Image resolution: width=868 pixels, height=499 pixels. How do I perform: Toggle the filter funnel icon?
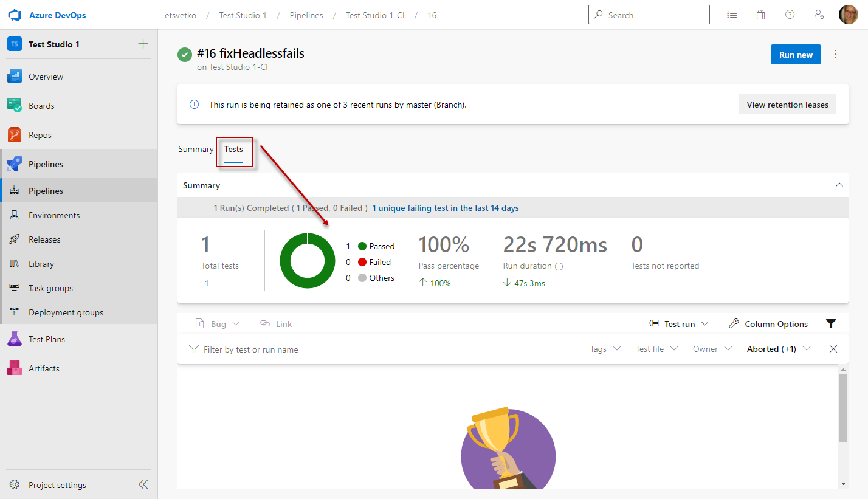[831, 323]
